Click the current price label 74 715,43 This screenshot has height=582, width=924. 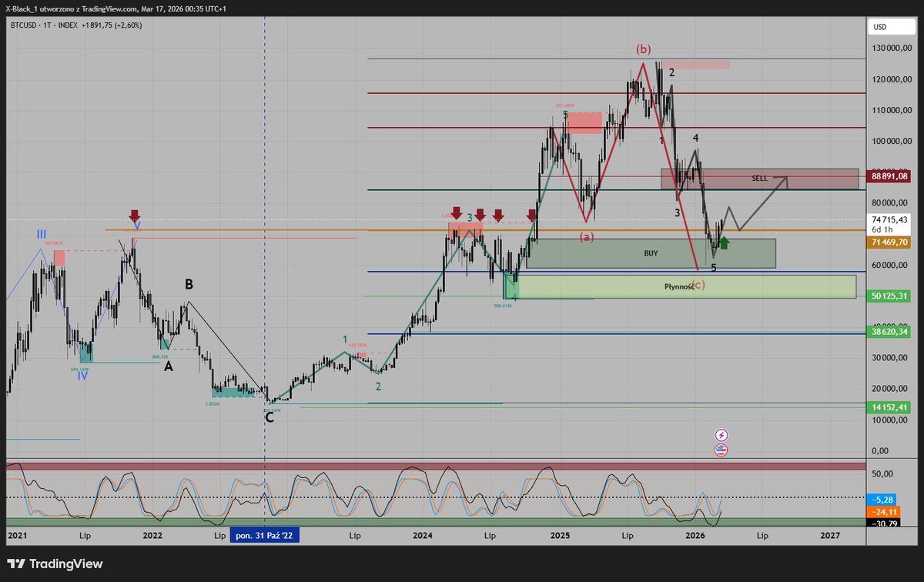(889, 220)
